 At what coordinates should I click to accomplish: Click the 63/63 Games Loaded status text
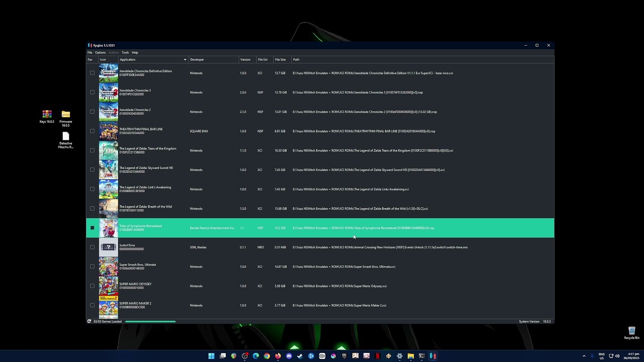click(108, 321)
